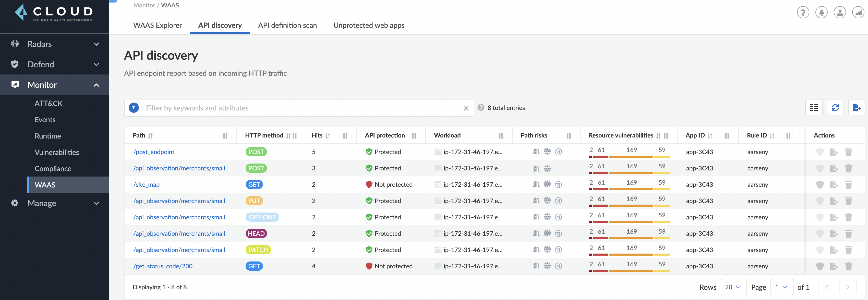Image resolution: width=868 pixels, height=300 pixels.
Task: Go to Compliance in sidebar
Action: tap(53, 168)
